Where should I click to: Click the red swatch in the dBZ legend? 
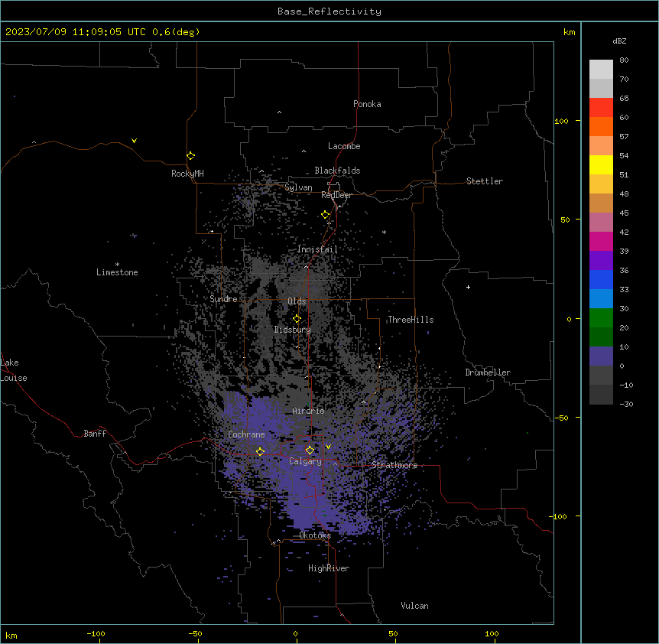pos(601,107)
